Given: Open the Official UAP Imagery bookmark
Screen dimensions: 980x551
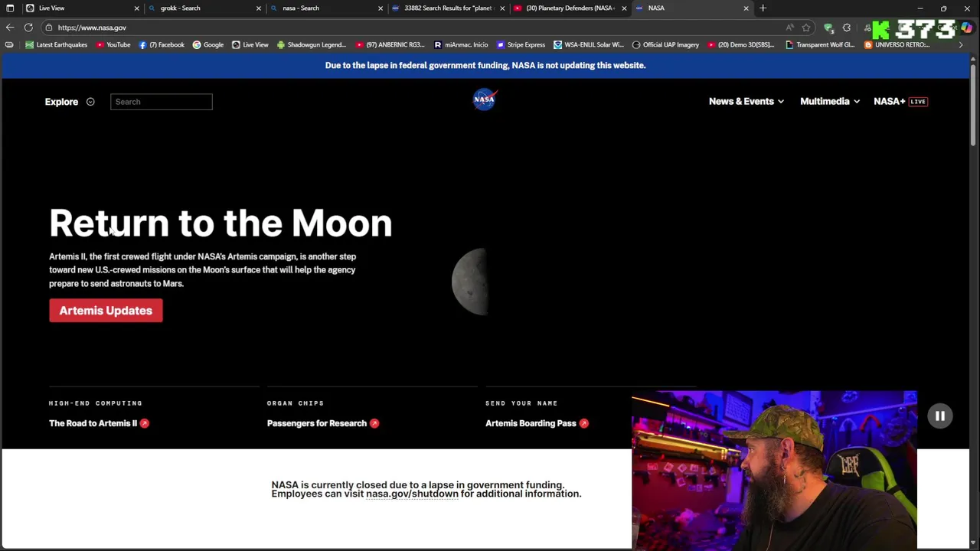Looking at the screenshot, I should [666, 44].
